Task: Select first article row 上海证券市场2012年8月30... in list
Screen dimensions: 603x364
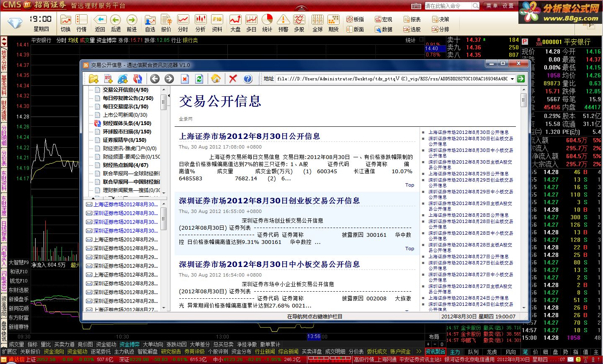Action: click(x=122, y=205)
